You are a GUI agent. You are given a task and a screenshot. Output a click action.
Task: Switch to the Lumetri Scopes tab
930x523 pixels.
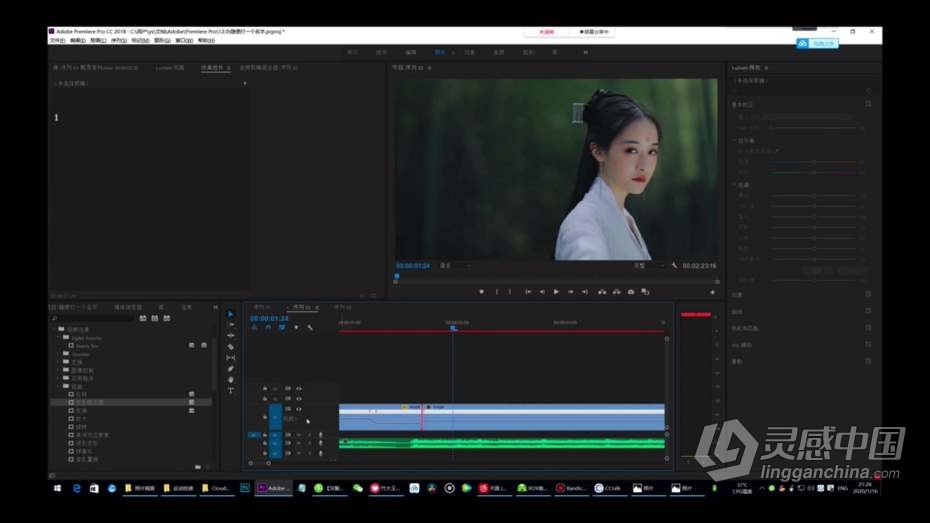[170, 68]
